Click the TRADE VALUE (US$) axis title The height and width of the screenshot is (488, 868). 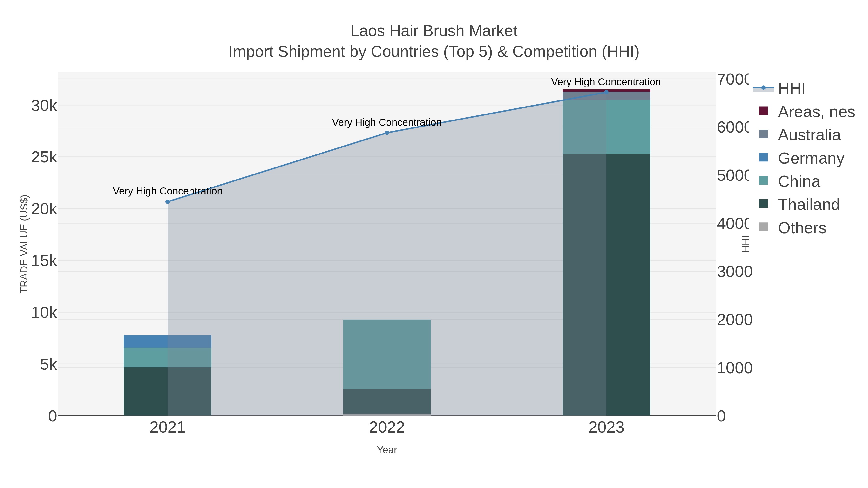[x=24, y=244]
